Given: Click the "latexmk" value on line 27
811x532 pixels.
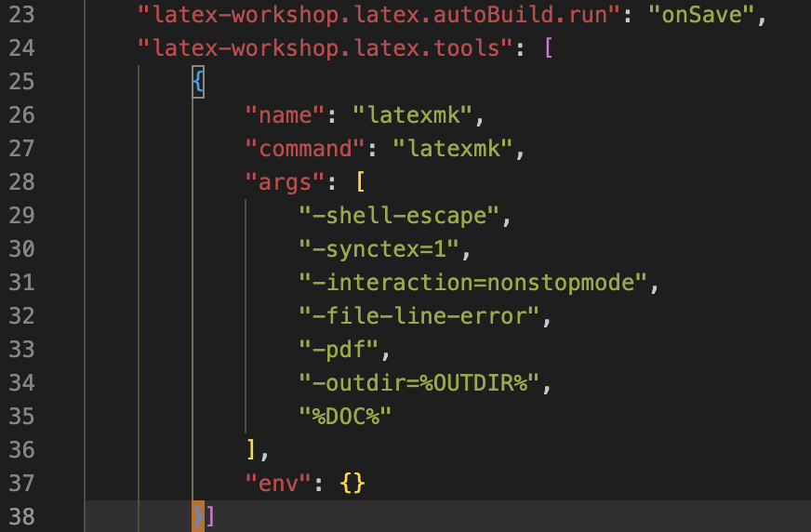Looking at the screenshot, I should coord(453,149).
